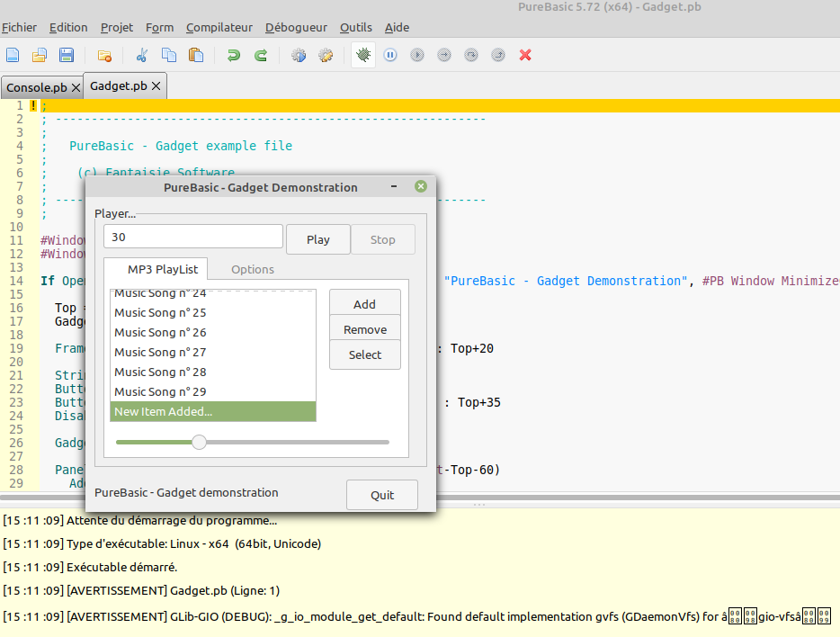Click debugger Step icon
Viewport: 840px width, 637px height.
click(444, 55)
